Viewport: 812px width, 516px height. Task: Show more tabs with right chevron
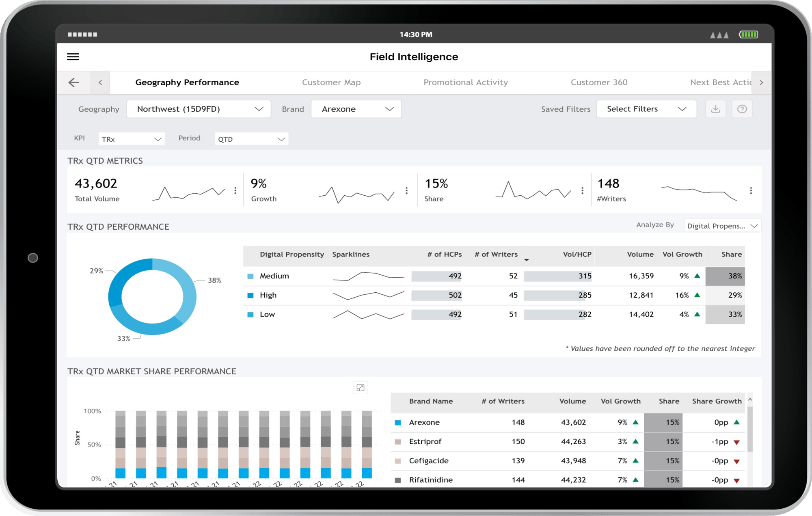pyautogui.click(x=761, y=82)
